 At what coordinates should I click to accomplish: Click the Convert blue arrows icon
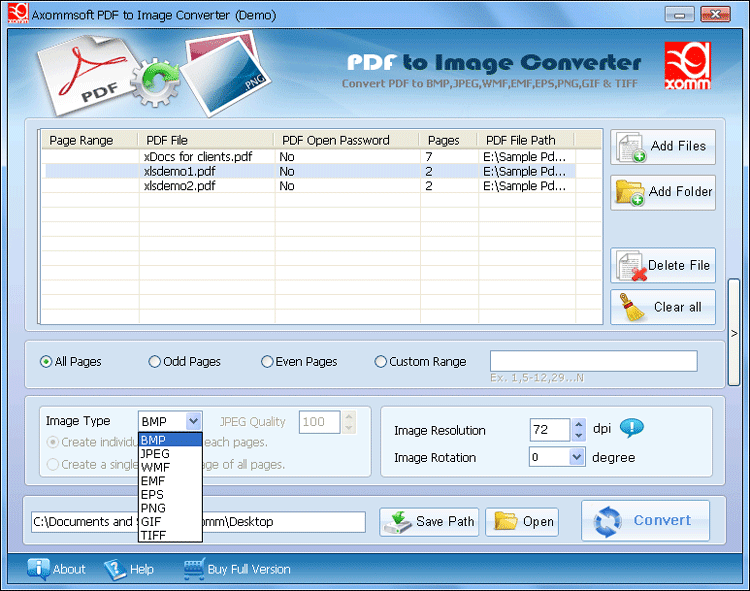coord(607,521)
